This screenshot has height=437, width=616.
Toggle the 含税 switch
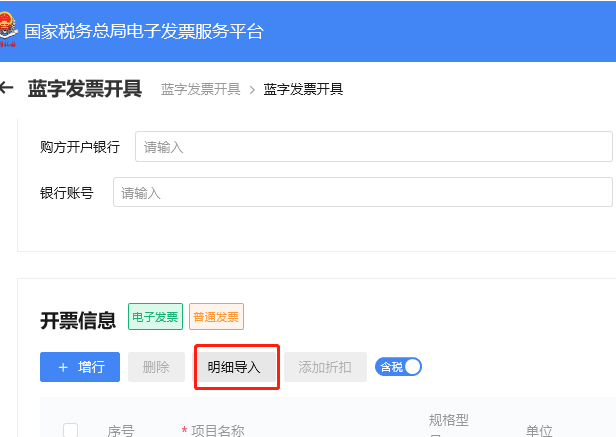pyautogui.click(x=398, y=367)
